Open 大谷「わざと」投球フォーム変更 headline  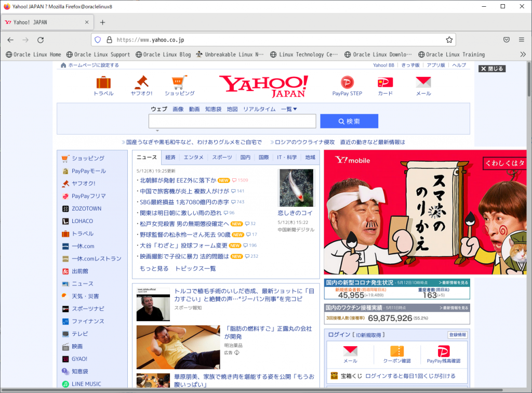[183, 245]
